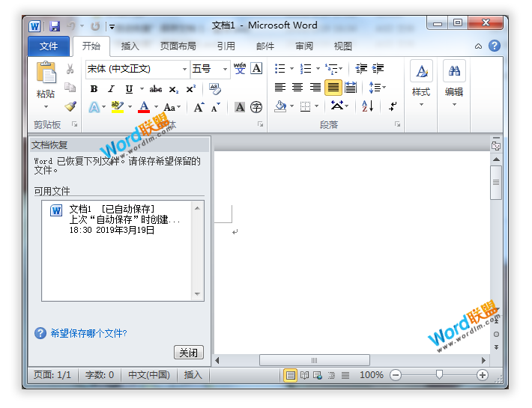
Task: Switch to Full Screen Reading view
Action: (304, 375)
